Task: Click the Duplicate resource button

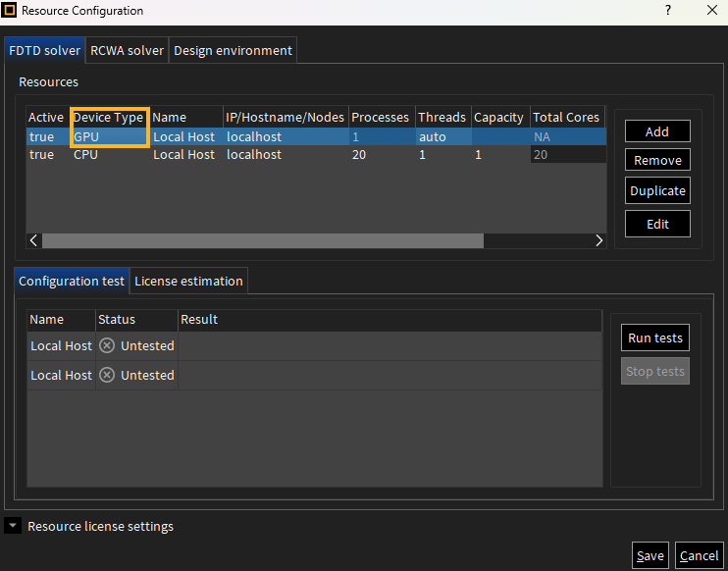Action: [x=657, y=190]
